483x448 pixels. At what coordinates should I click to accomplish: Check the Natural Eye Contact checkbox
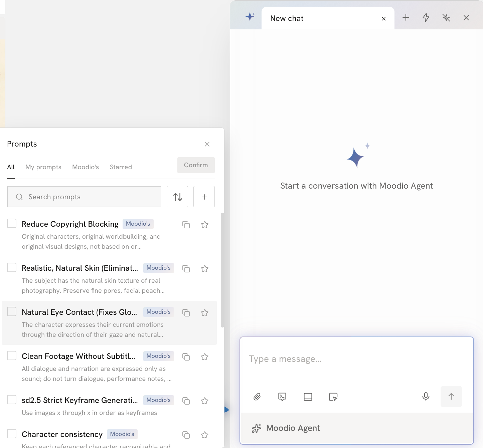(x=12, y=311)
